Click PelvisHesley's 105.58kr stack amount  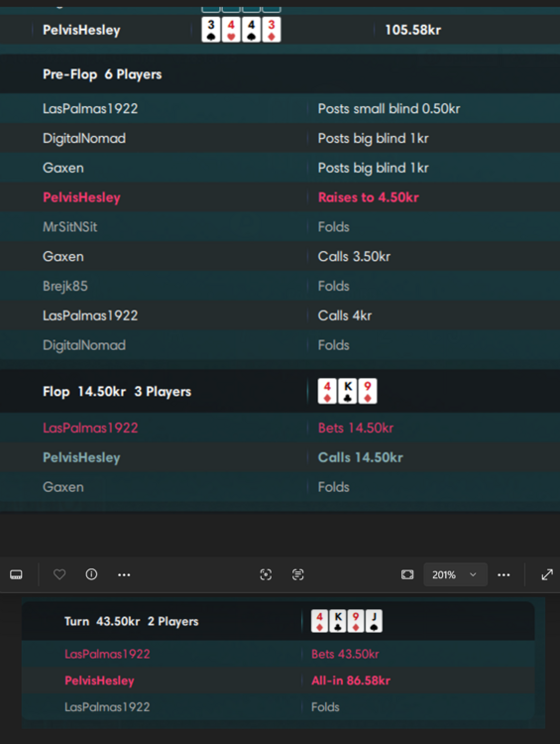(413, 30)
